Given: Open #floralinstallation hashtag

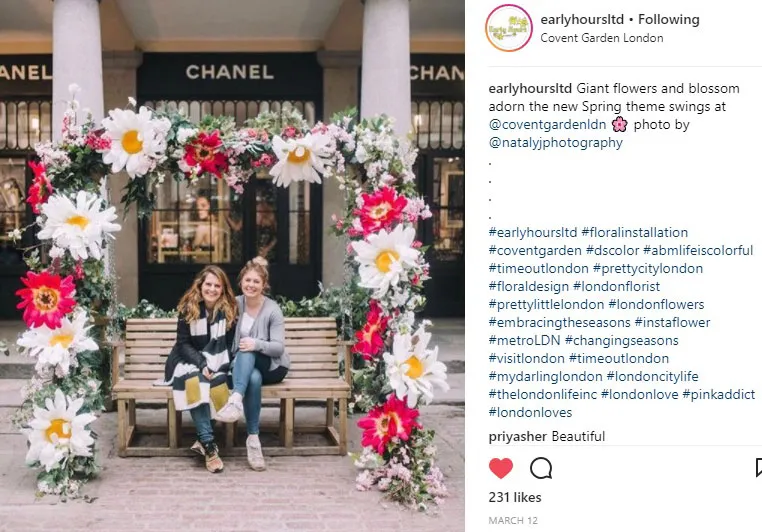Looking at the screenshot, I should 635,233.
